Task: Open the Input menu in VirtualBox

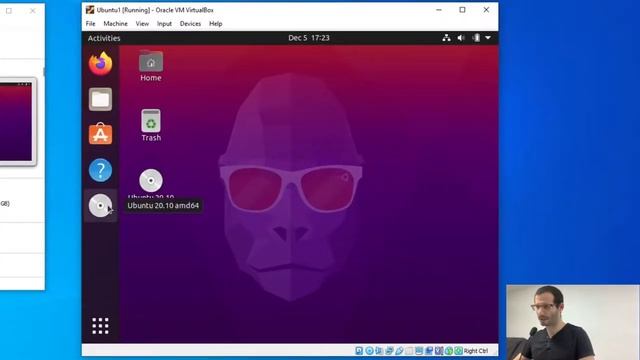Action: coord(164,24)
